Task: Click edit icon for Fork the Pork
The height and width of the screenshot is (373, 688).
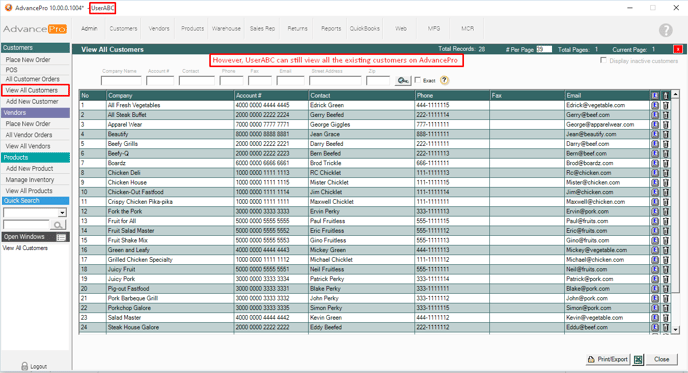Action: coord(655,212)
